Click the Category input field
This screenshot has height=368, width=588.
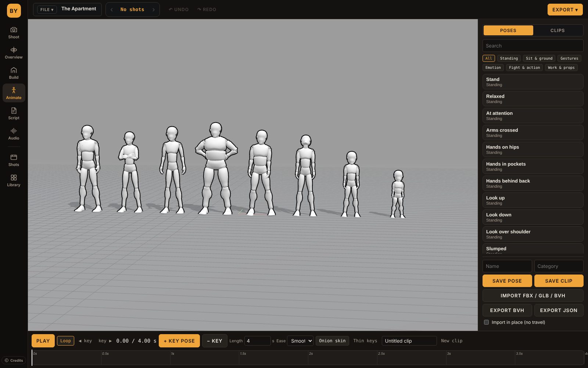tap(559, 266)
